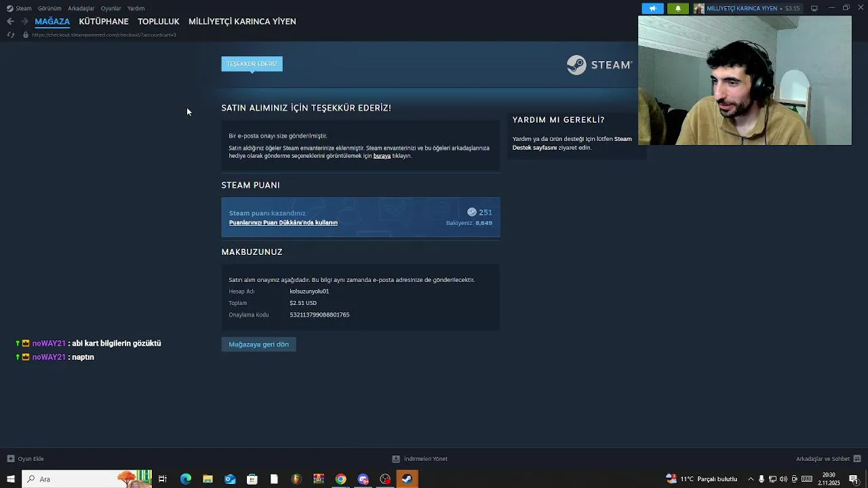
Task: Follow the 'buraya' inventory link
Action: pos(382,156)
